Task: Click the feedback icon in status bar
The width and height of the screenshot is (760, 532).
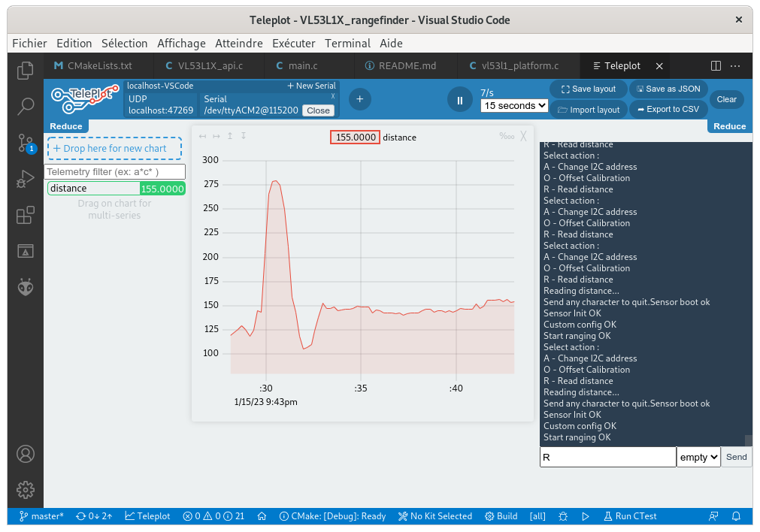Action: click(x=713, y=516)
